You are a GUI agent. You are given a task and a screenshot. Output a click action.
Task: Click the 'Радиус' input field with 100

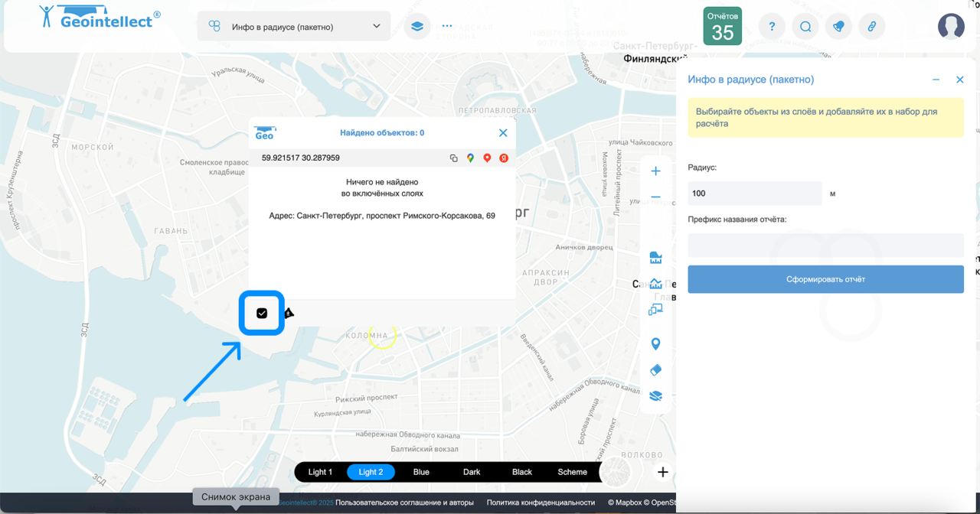pyautogui.click(x=754, y=194)
